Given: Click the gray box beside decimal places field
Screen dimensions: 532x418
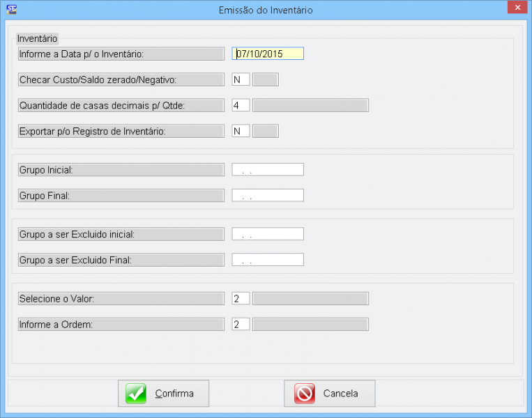Looking at the screenshot, I should pyautogui.click(x=310, y=105).
